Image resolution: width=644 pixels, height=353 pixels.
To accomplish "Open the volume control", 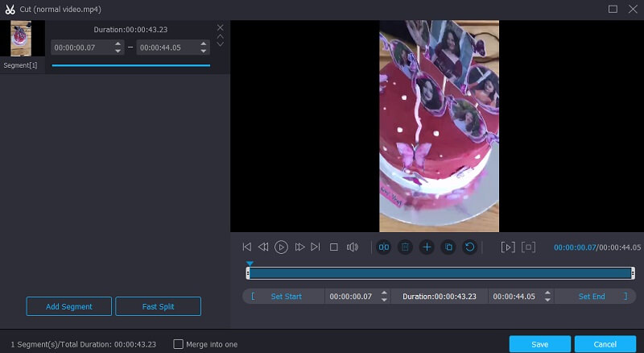I will point(353,247).
